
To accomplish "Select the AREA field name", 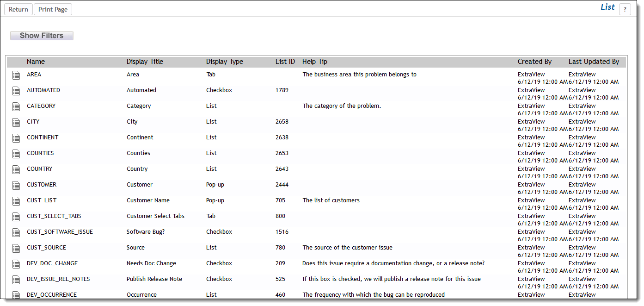I will [x=34, y=74].
